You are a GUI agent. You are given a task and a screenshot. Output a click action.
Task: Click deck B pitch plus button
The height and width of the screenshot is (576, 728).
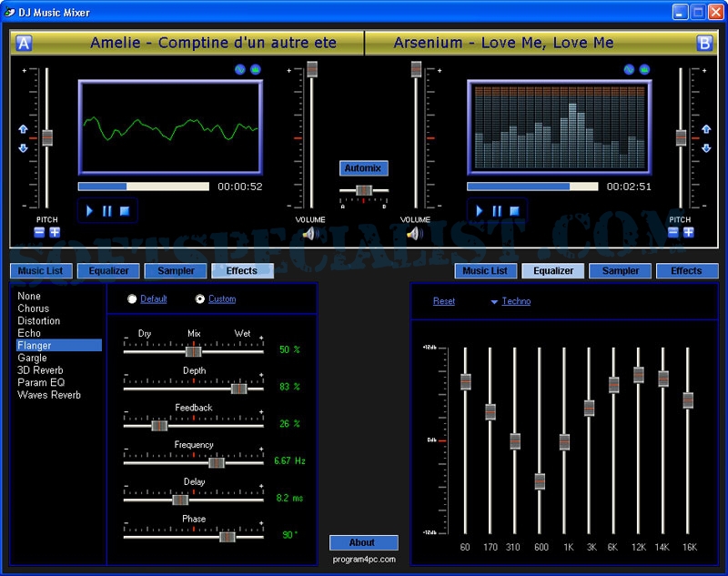[x=689, y=232]
